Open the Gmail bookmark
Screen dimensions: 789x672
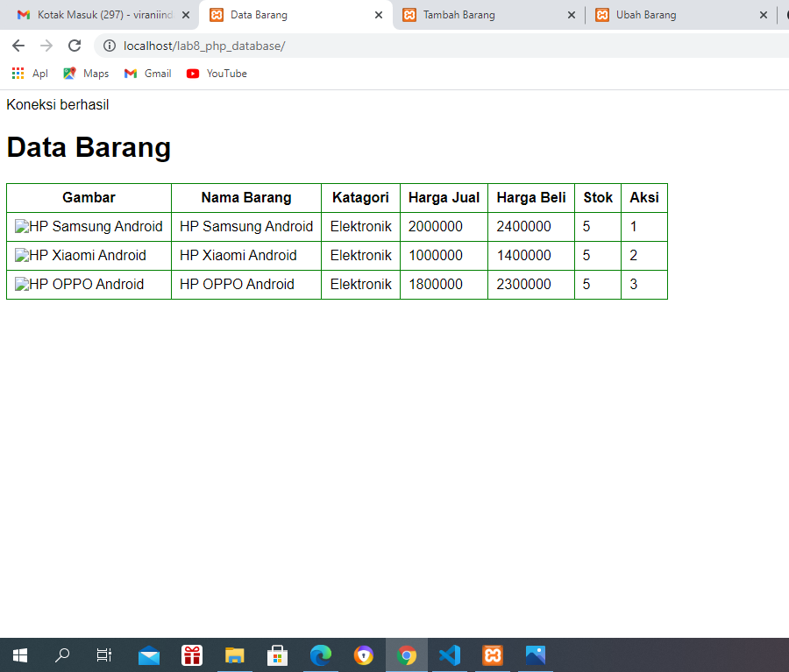[x=147, y=74]
